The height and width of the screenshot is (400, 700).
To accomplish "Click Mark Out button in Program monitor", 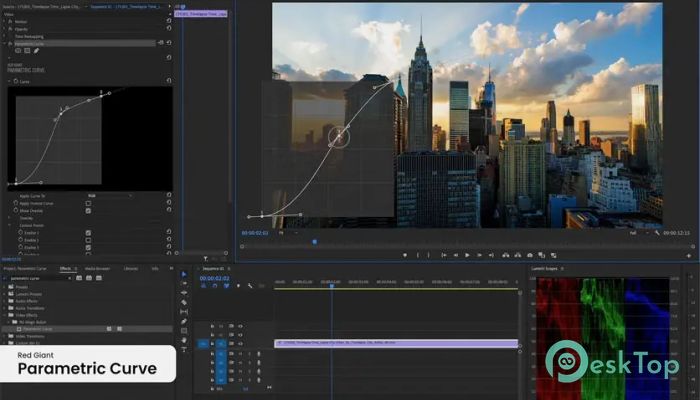I will (x=429, y=255).
